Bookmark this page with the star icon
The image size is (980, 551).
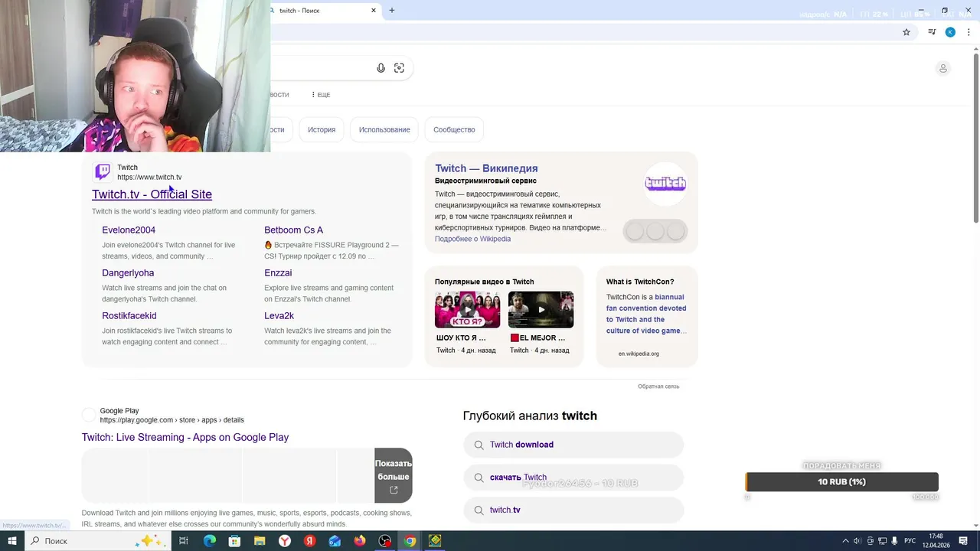click(x=906, y=32)
